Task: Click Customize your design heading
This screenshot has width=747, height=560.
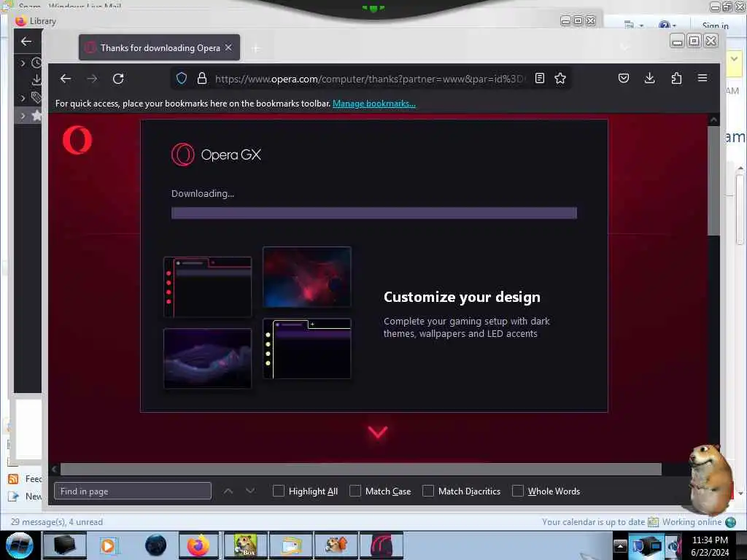Action: pos(462,297)
